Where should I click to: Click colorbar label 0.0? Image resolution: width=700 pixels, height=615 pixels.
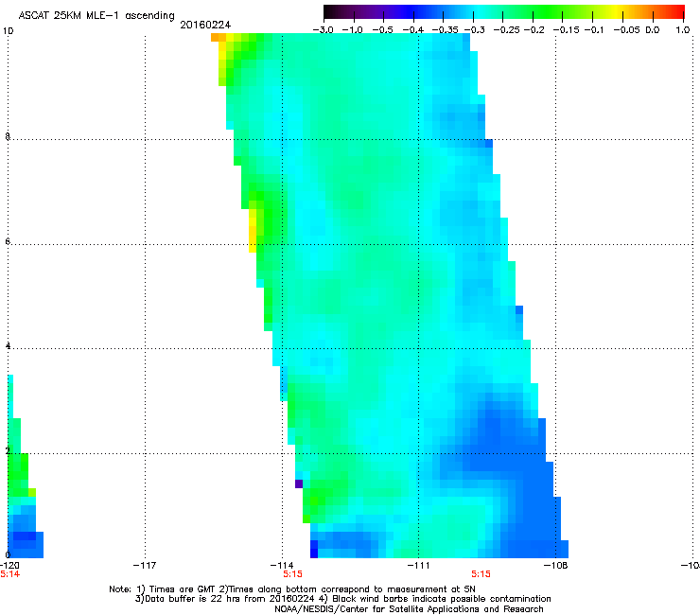click(653, 30)
